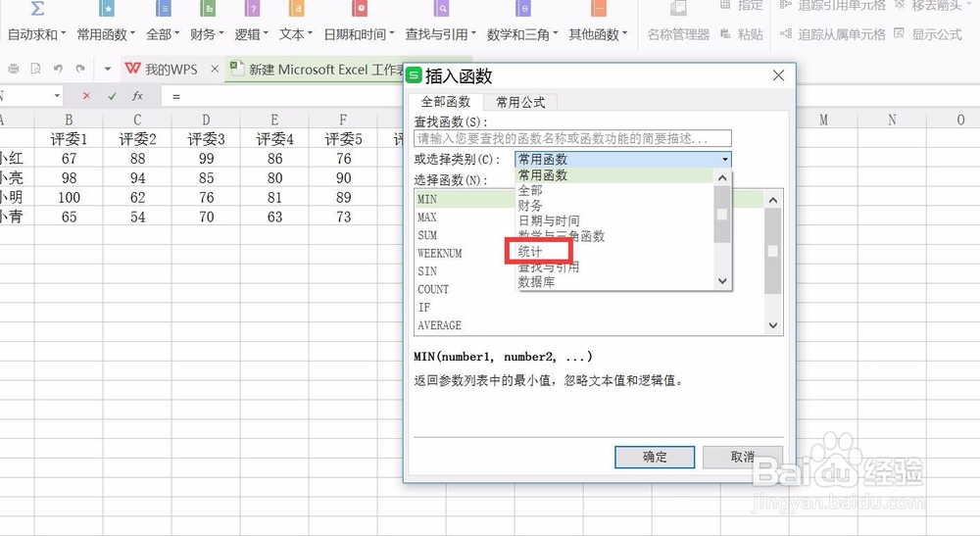Viewport: 980px width, 536px height.
Task: Open the 其他函数 functions icon
Action: [x=599, y=8]
